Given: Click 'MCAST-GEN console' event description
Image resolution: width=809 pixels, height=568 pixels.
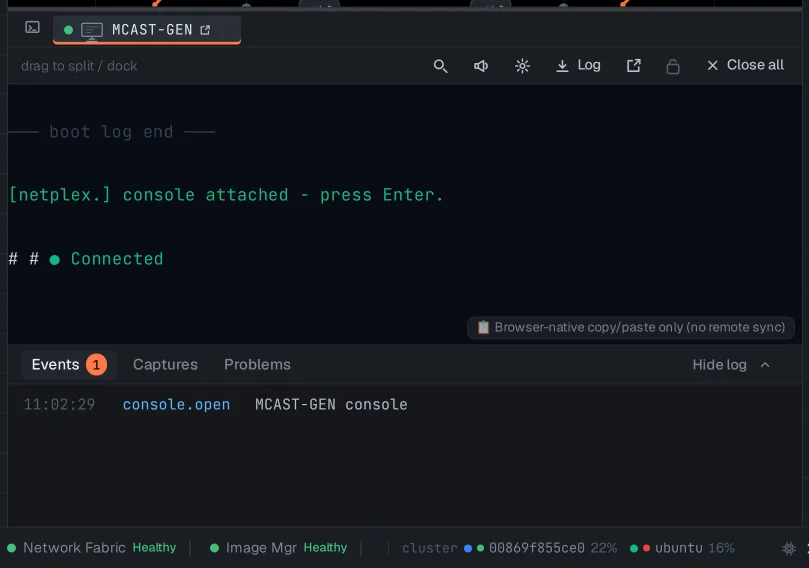Looking at the screenshot, I should tap(331, 404).
